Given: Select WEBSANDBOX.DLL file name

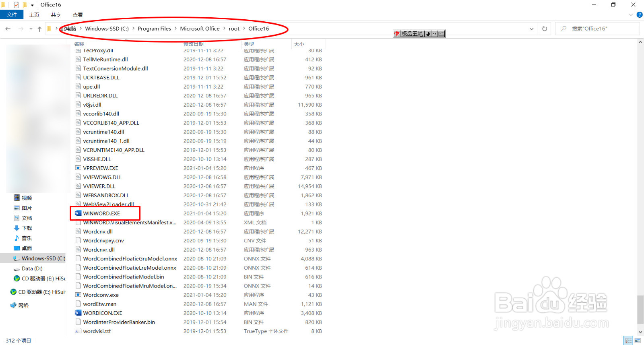Looking at the screenshot, I should pyautogui.click(x=106, y=195).
